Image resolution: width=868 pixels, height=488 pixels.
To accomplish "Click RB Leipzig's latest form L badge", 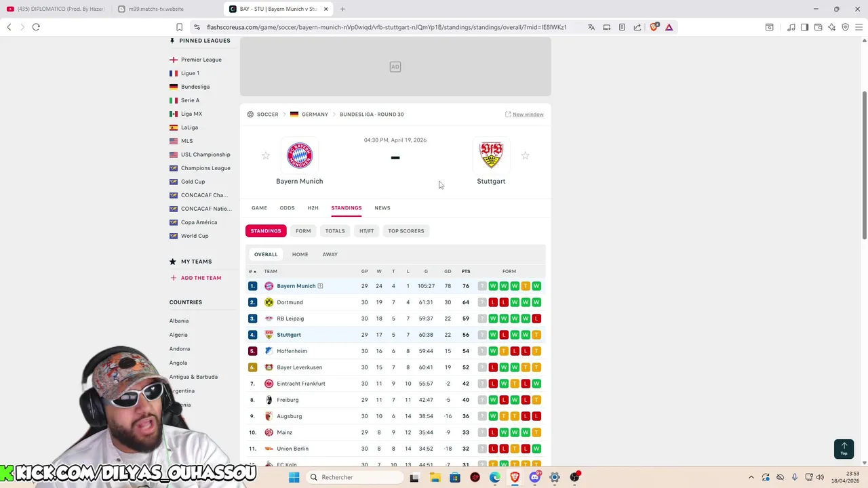I will pyautogui.click(x=536, y=319).
